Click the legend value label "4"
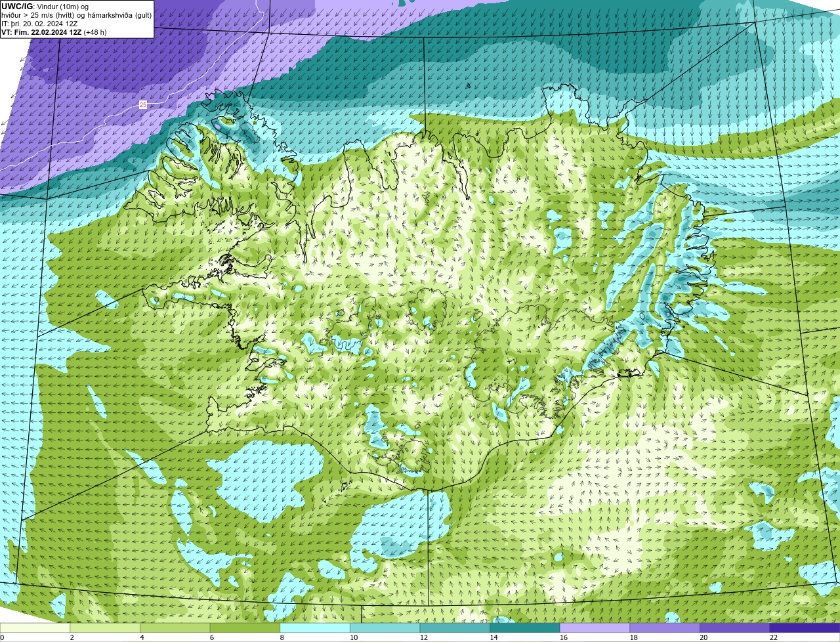The width and height of the screenshot is (840, 642). pyautogui.click(x=142, y=637)
